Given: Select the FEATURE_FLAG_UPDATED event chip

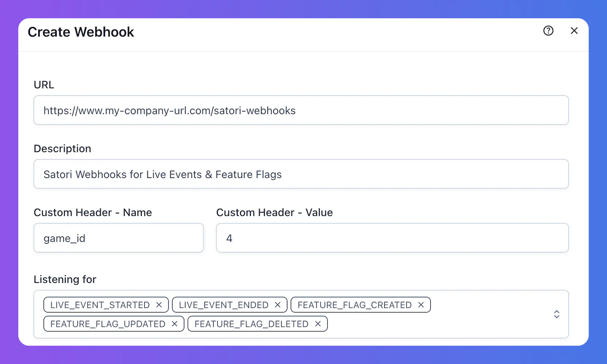Looking at the screenshot, I should (107, 323).
